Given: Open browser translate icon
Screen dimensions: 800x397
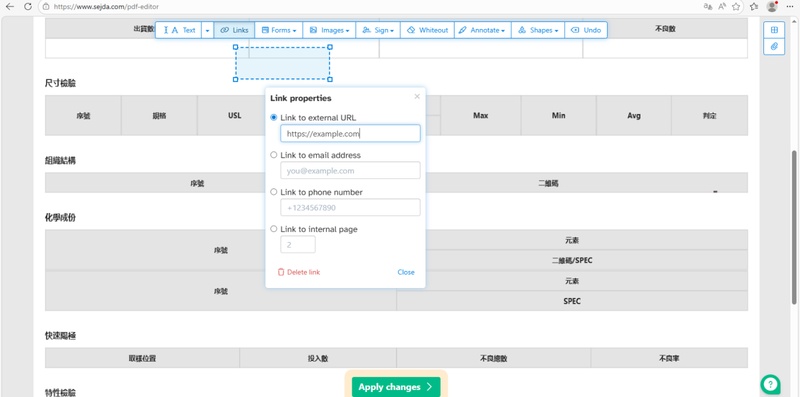Looking at the screenshot, I should coord(708,7).
